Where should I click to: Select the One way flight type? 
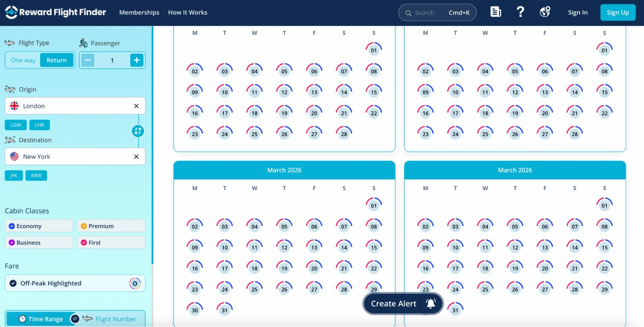(23, 60)
